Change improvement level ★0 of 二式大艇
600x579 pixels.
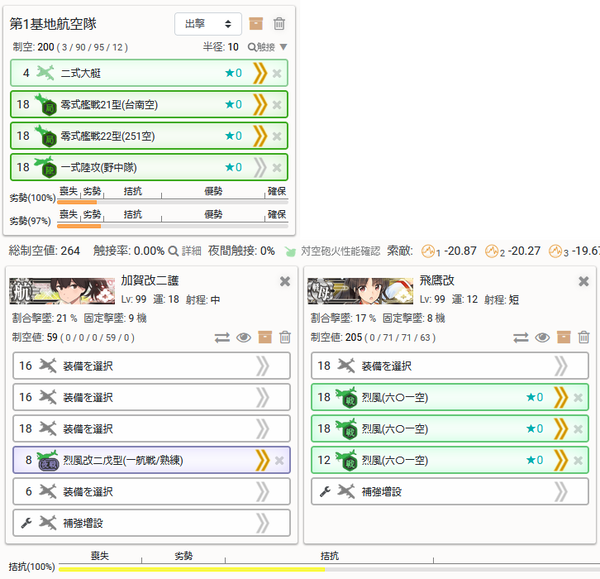[233, 73]
